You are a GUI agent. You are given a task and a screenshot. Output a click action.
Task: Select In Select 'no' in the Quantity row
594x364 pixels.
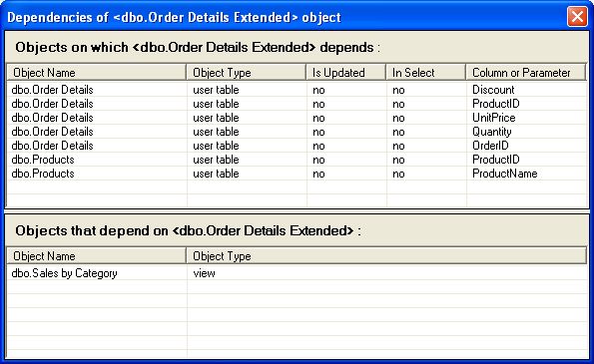pos(398,132)
